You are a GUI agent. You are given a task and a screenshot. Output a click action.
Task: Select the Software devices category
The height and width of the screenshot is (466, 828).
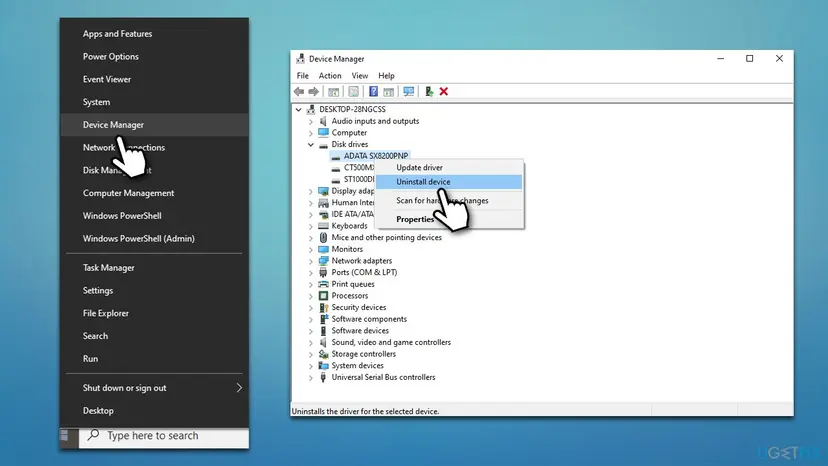(360, 331)
